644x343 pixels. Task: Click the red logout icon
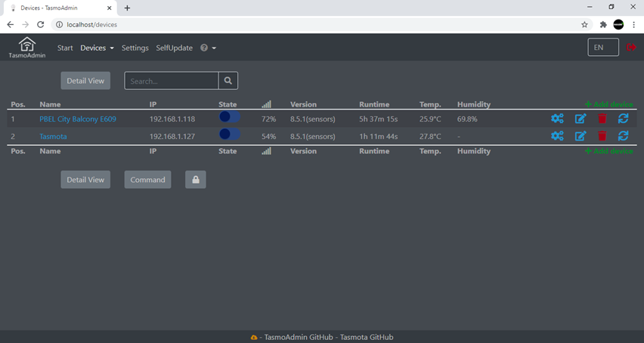[x=631, y=48]
